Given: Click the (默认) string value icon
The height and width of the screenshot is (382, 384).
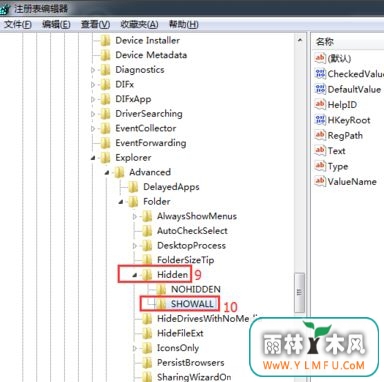Looking at the screenshot, I should click(x=320, y=59).
